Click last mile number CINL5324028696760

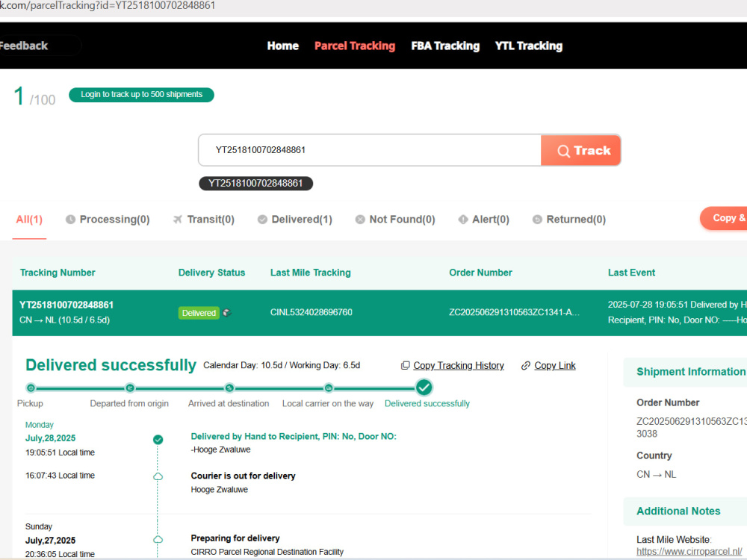pyautogui.click(x=311, y=312)
